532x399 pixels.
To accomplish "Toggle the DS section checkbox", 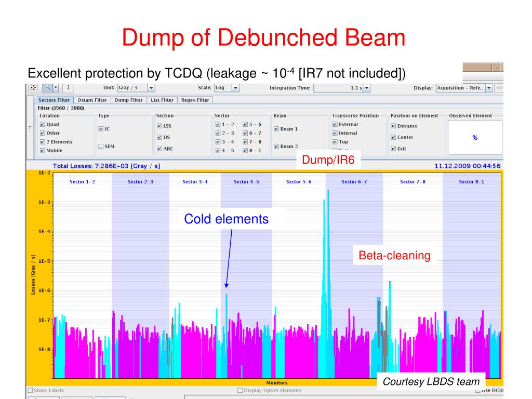I will (159, 137).
